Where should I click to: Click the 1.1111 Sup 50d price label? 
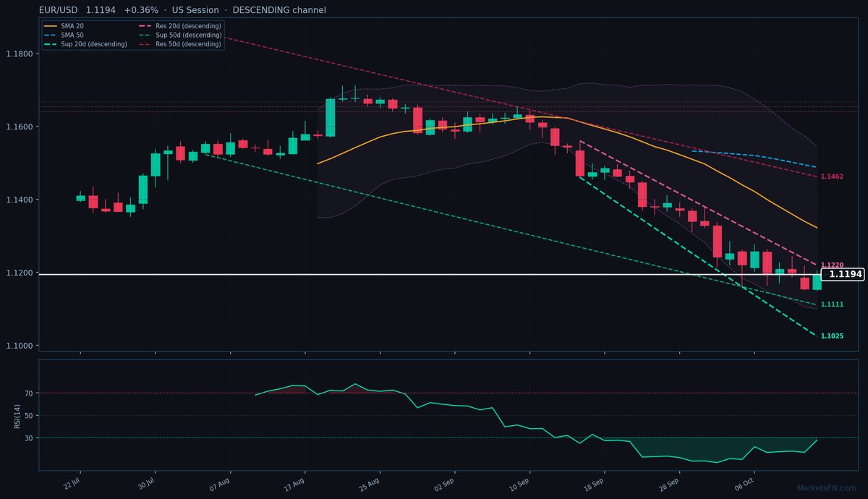tap(832, 304)
